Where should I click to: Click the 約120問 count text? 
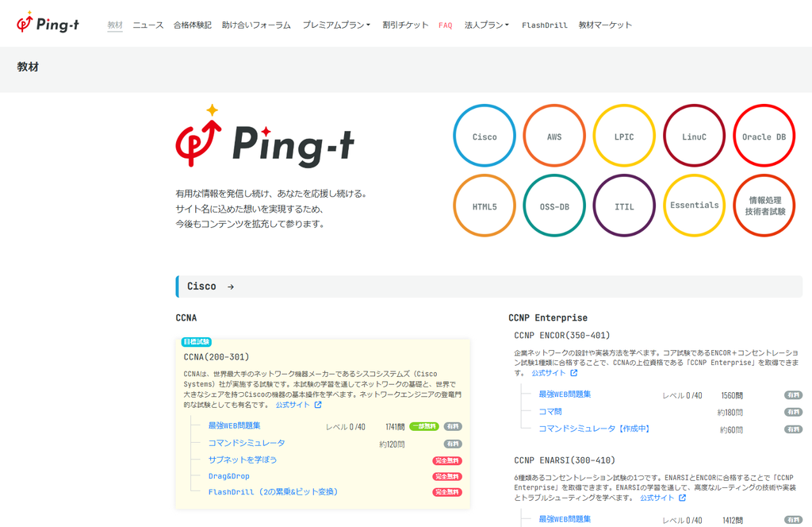coord(392,444)
